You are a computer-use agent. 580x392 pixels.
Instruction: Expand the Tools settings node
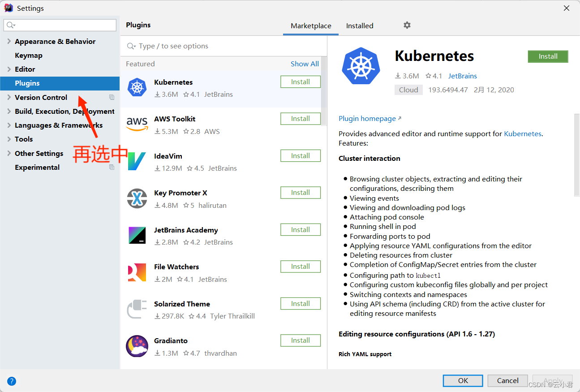(9, 139)
